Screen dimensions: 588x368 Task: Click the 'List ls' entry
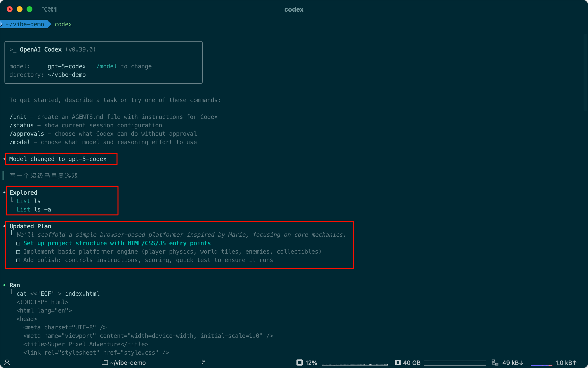click(x=29, y=201)
